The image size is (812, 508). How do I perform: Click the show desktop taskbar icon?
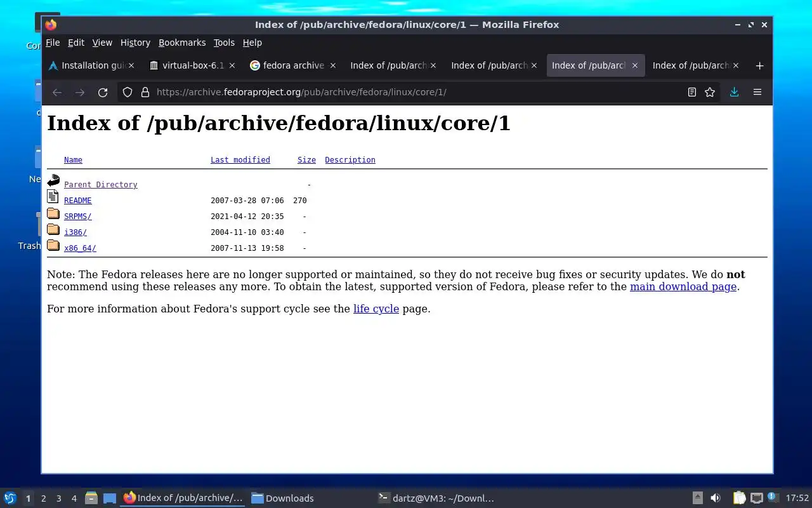pyautogui.click(x=110, y=498)
